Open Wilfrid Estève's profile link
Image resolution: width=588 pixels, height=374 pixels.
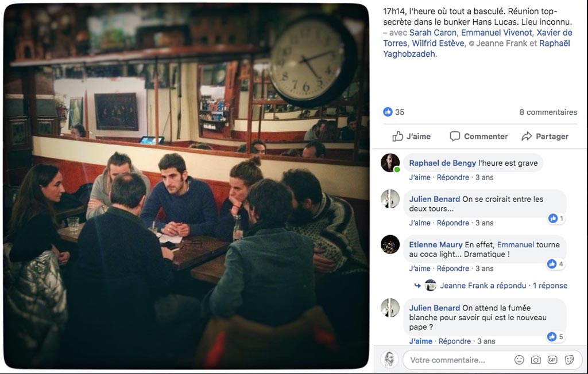tap(438, 43)
